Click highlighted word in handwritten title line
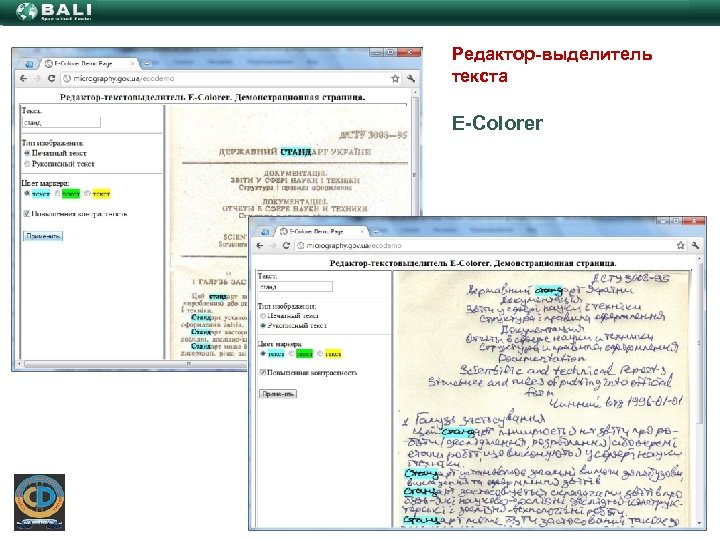The image size is (720, 540). (x=548, y=290)
